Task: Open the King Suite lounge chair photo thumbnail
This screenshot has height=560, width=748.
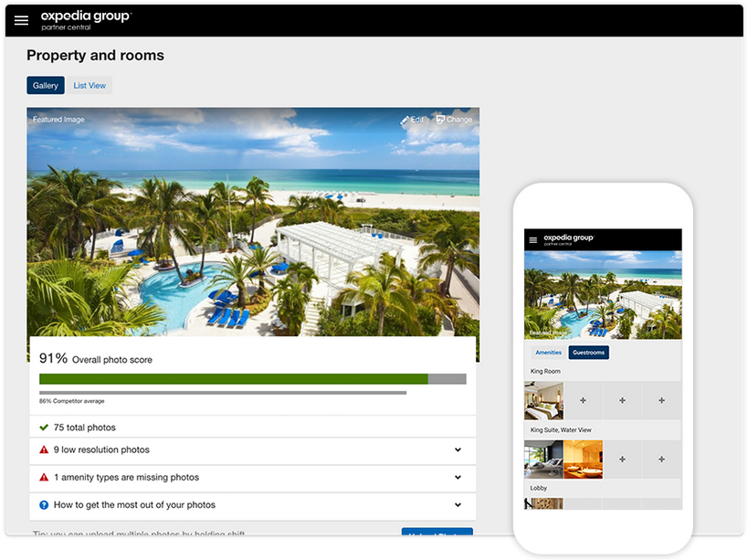Action: (543, 460)
